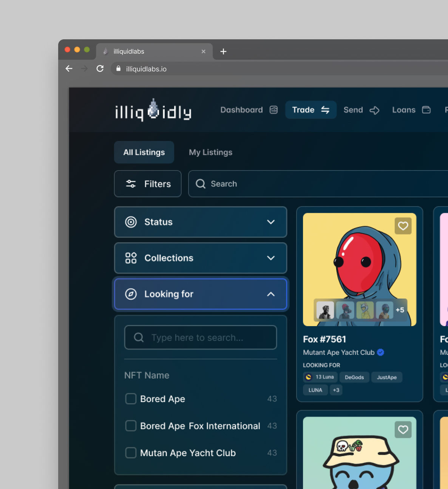Switch to My Listings tab
This screenshot has height=489, width=448.
tap(210, 152)
